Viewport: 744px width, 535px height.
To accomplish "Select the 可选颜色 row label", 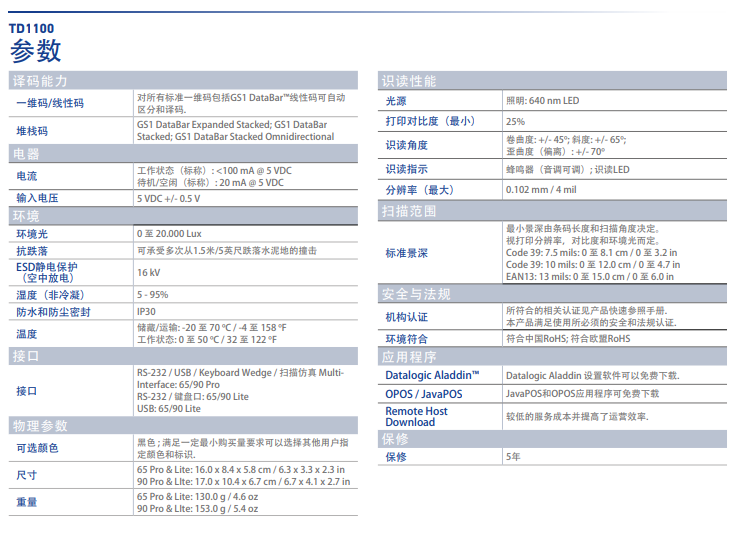I will pyautogui.click(x=38, y=448).
